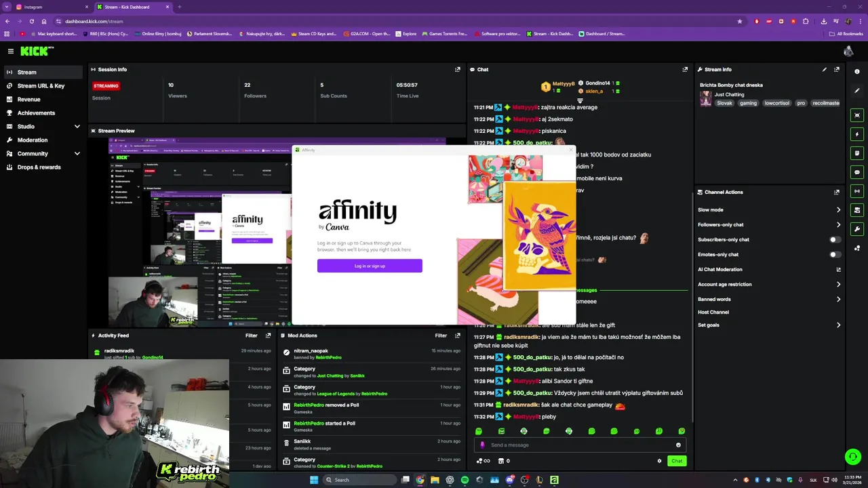The width and height of the screenshot is (868, 488).
Task: Pop out the Stream Info panel
Action: click(x=837, y=69)
